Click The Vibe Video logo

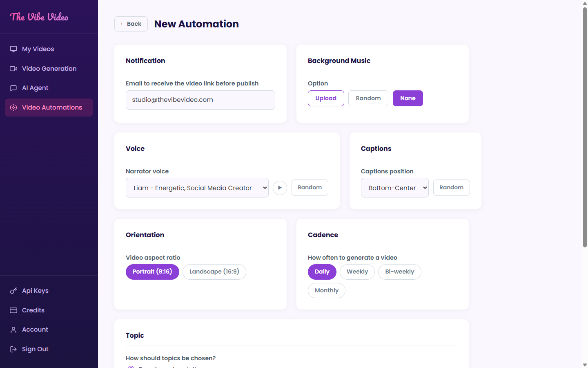[39, 17]
